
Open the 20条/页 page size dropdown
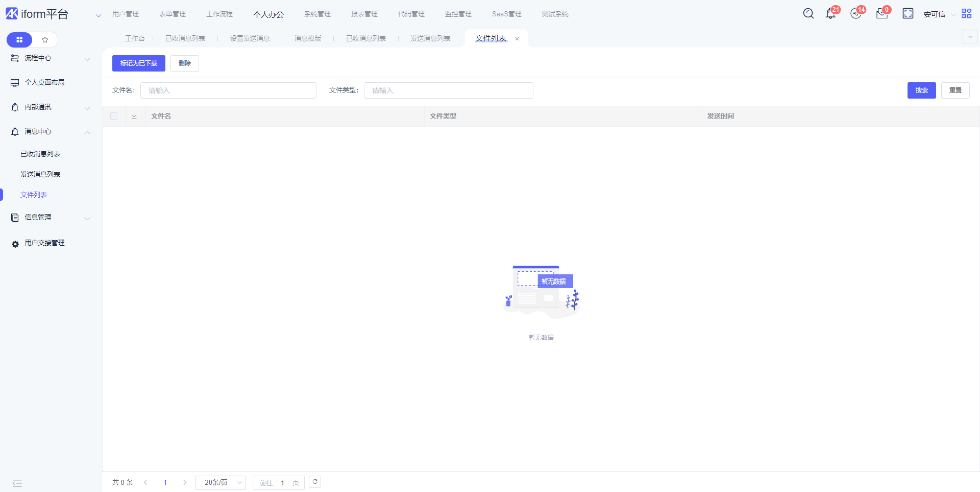point(220,483)
